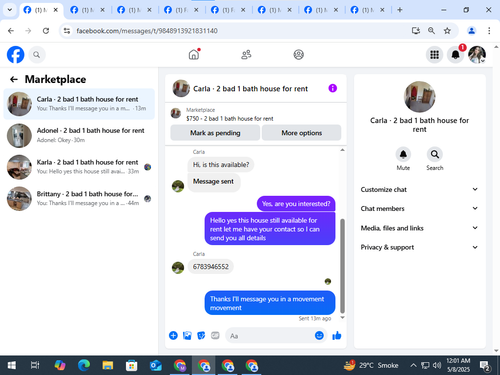Choose a GIF icon in the composer
The image size is (500, 375).
215,335
